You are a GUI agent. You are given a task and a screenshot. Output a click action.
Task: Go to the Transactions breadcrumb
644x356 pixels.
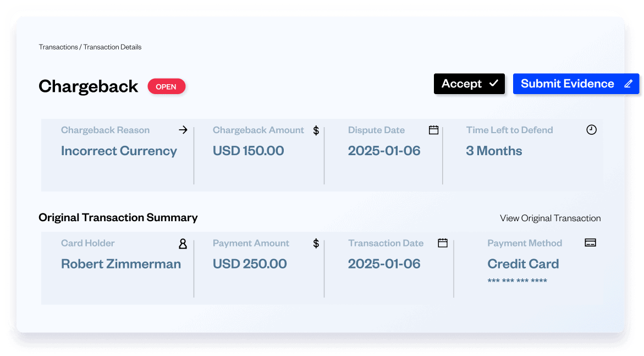[58, 47]
